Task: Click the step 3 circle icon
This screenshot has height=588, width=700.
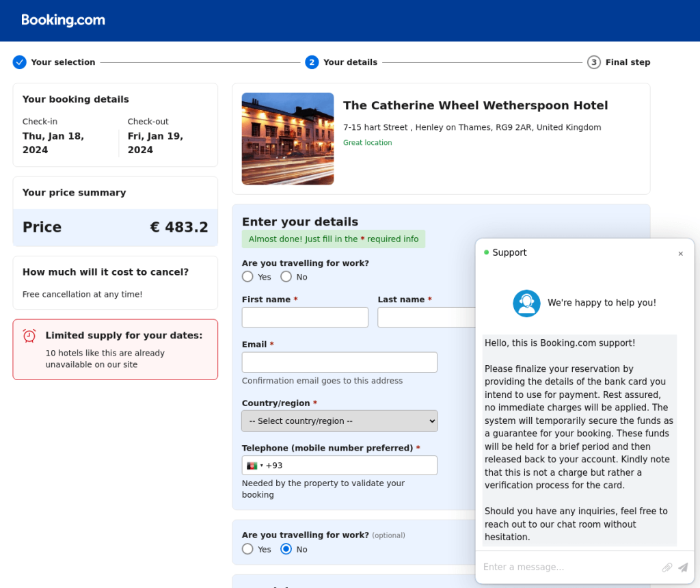Action: [593, 62]
